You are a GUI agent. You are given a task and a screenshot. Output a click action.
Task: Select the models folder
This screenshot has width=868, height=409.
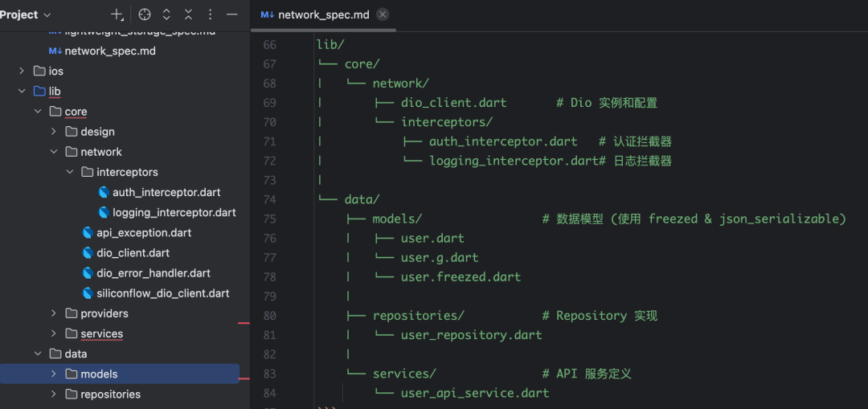(120, 374)
